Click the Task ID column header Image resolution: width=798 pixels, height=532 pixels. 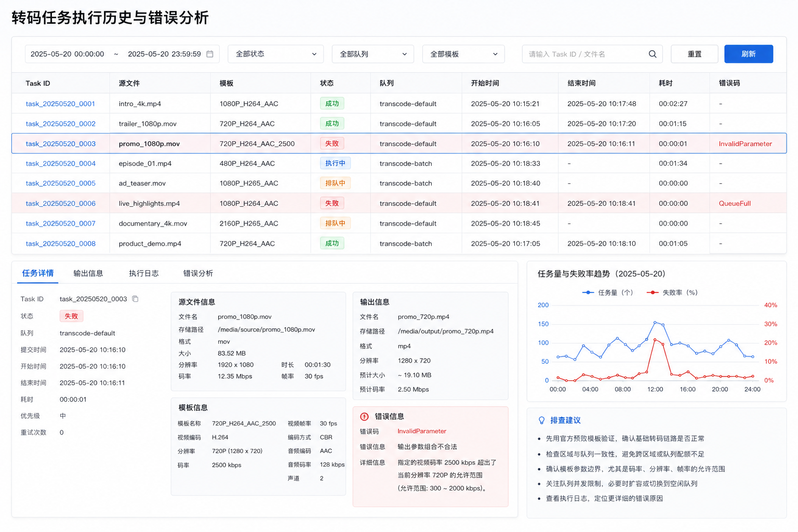pos(38,83)
